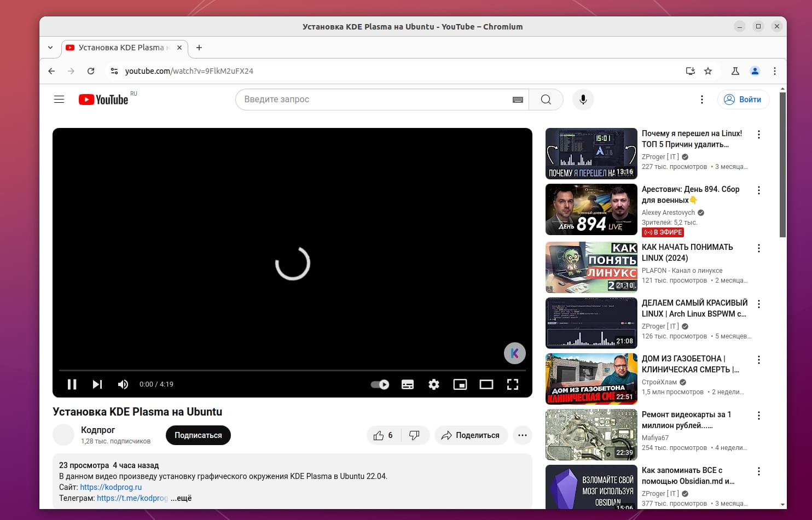Open the browser profile avatar
The width and height of the screenshot is (812, 520).
pos(755,71)
